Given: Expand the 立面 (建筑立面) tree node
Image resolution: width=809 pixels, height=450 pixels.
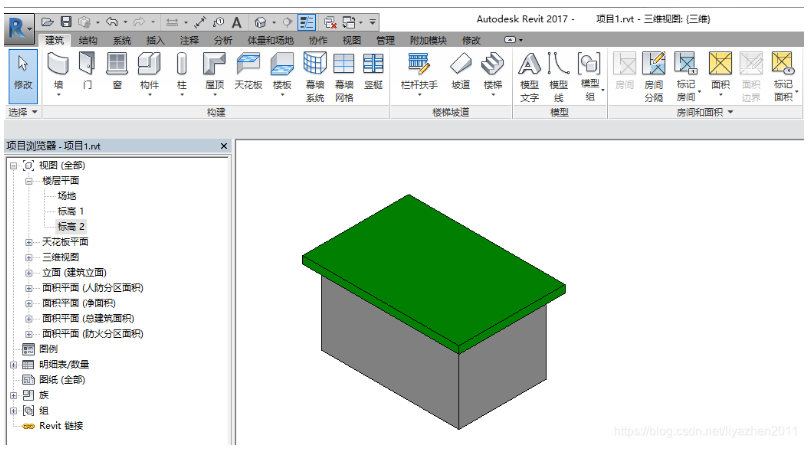Looking at the screenshot, I should [29, 273].
